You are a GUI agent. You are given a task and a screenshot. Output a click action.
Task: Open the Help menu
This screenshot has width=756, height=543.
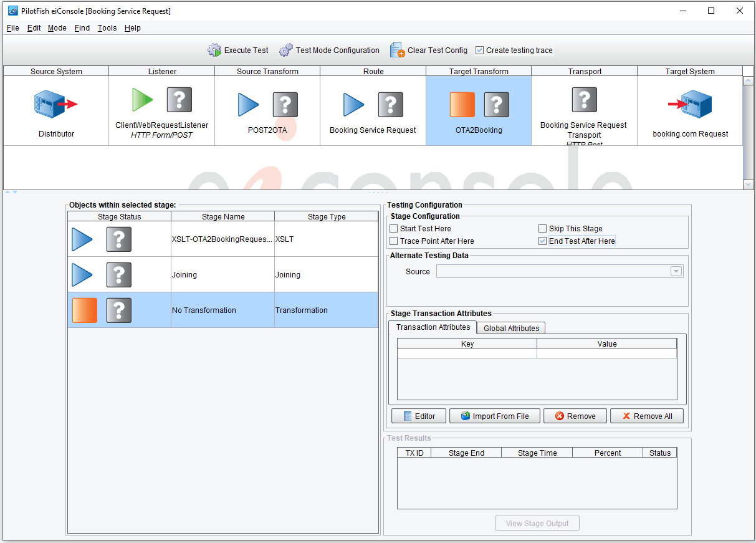133,28
